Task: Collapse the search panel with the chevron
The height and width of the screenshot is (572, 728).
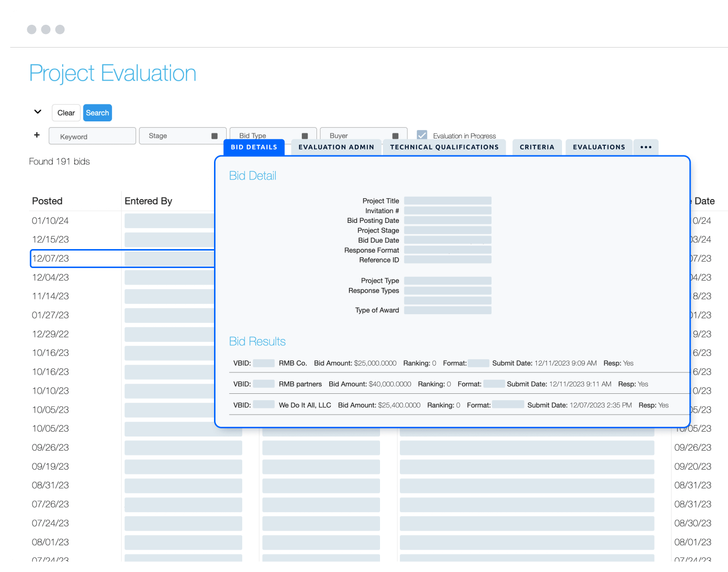Action: tap(38, 112)
